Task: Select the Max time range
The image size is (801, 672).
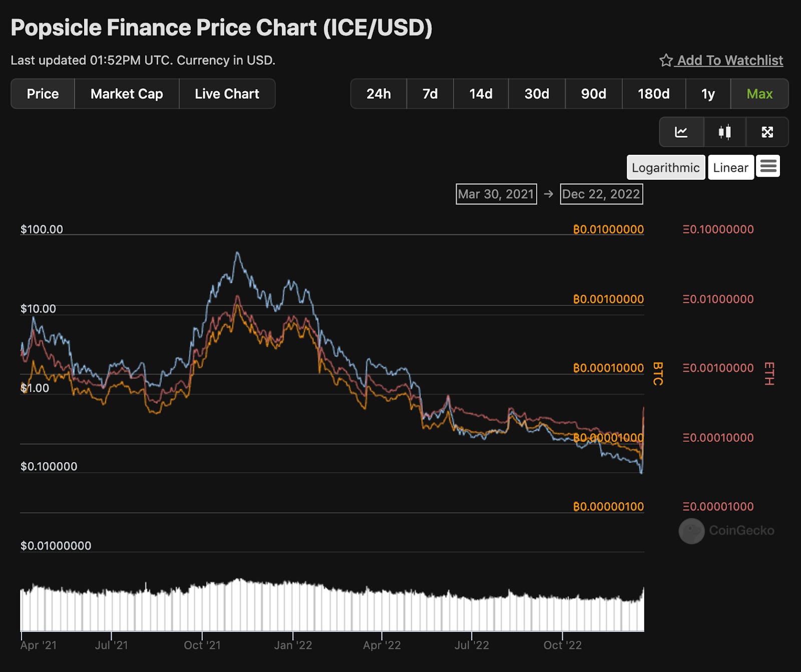Action: tap(759, 94)
